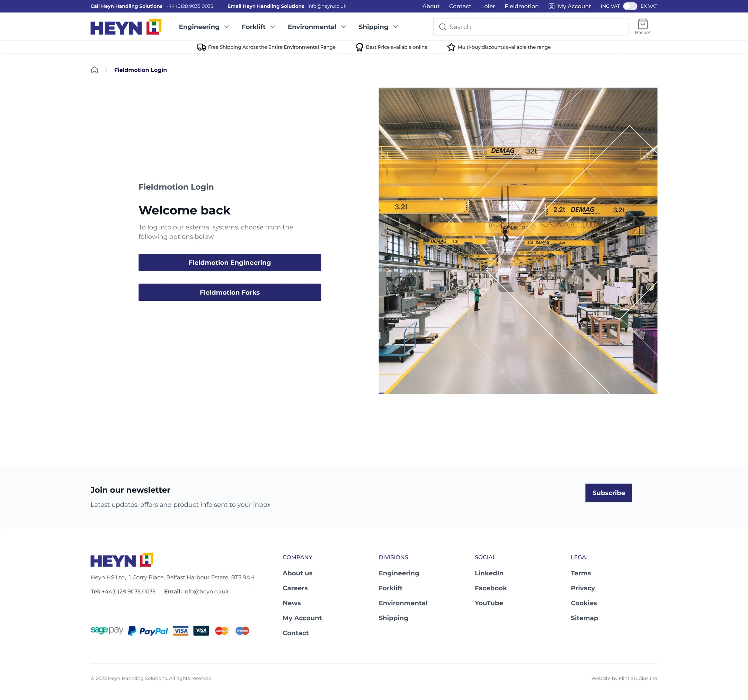Click Website by Flint Studios Ltd

(x=624, y=678)
